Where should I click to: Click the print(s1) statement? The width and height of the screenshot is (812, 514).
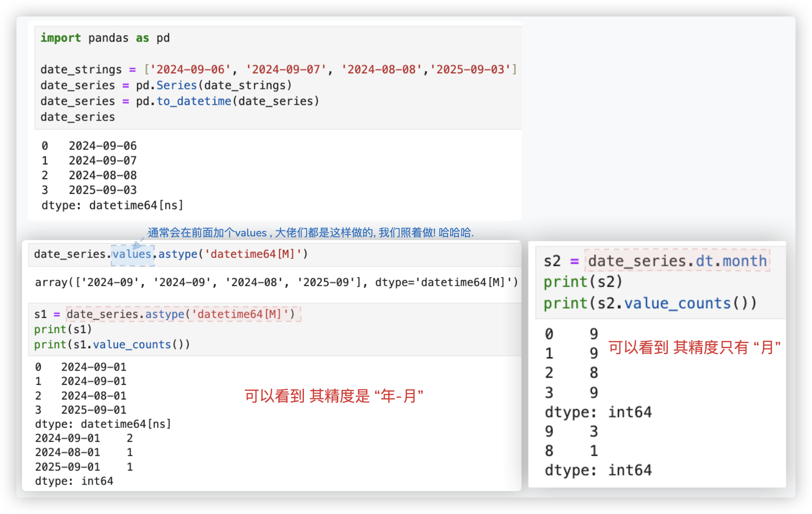(63, 329)
